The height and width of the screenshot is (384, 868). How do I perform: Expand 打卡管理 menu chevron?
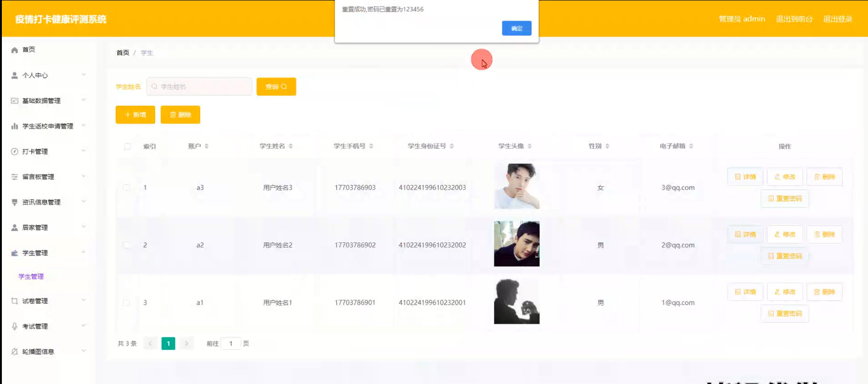coord(83,151)
